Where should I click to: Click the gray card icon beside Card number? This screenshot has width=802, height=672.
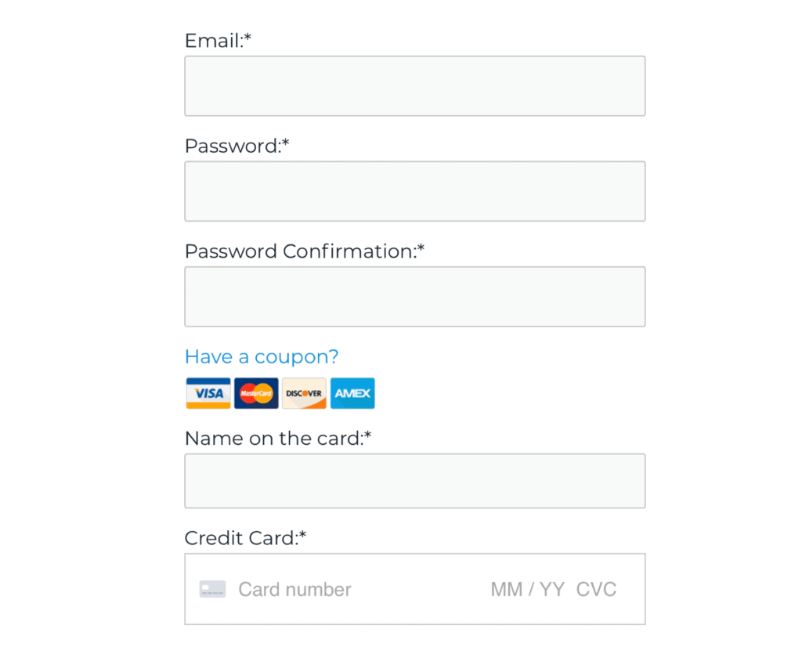pyautogui.click(x=212, y=589)
